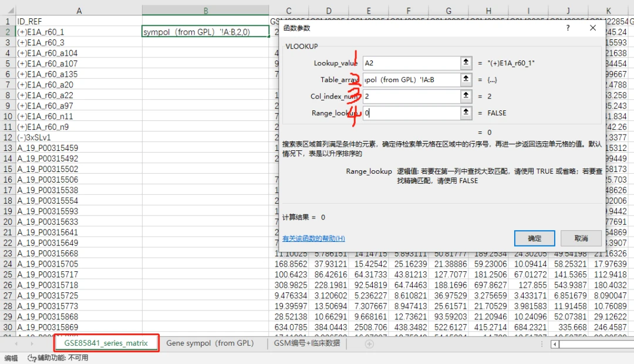
Task: Click cell (+)E1A_r60_a104
Action: 79,53
